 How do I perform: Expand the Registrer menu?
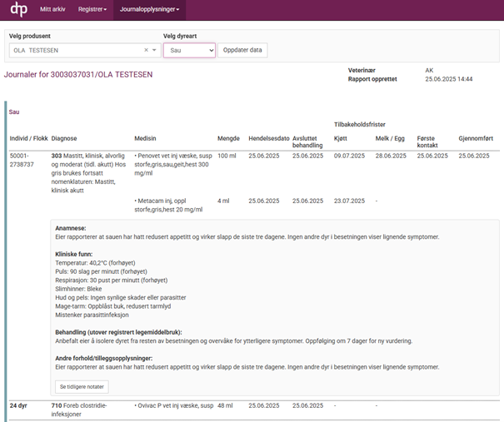(92, 9)
